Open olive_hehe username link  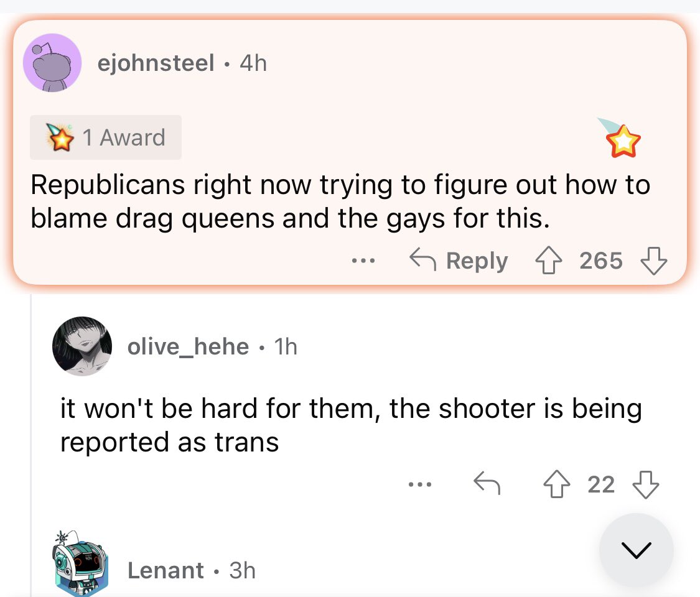188,346
